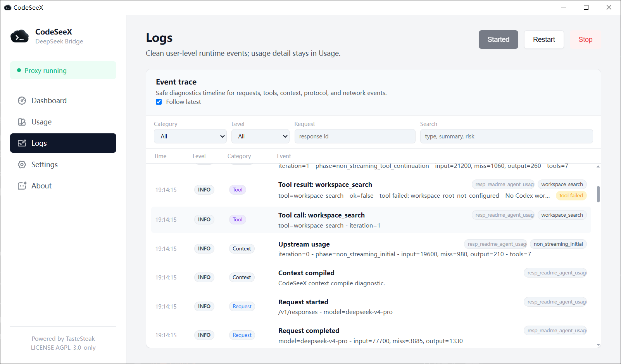Click the Context pill on Context compiled row

(242, 277)
